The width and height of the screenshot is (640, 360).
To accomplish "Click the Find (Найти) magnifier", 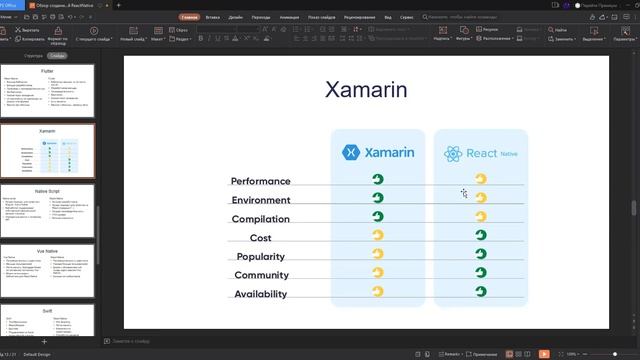I will [557, 30].
